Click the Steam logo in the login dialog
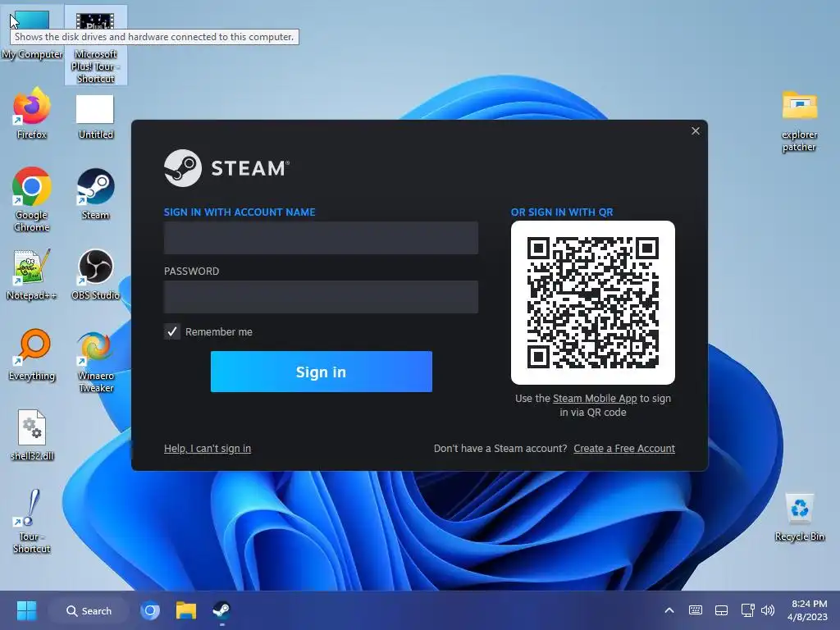 pos(226,168)
